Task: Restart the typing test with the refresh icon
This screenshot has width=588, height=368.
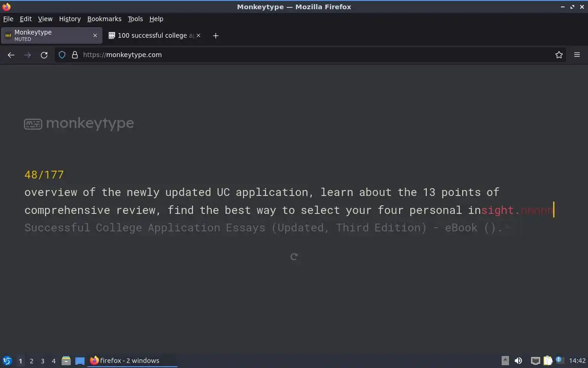Action: pos(294,257)
